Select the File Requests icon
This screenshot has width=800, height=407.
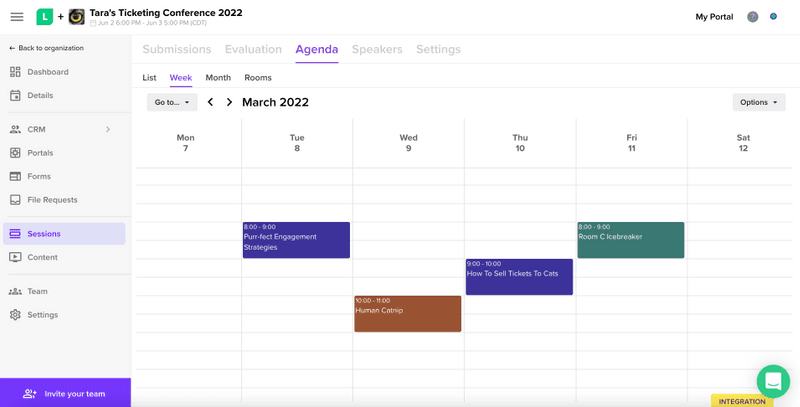[15, 199]
